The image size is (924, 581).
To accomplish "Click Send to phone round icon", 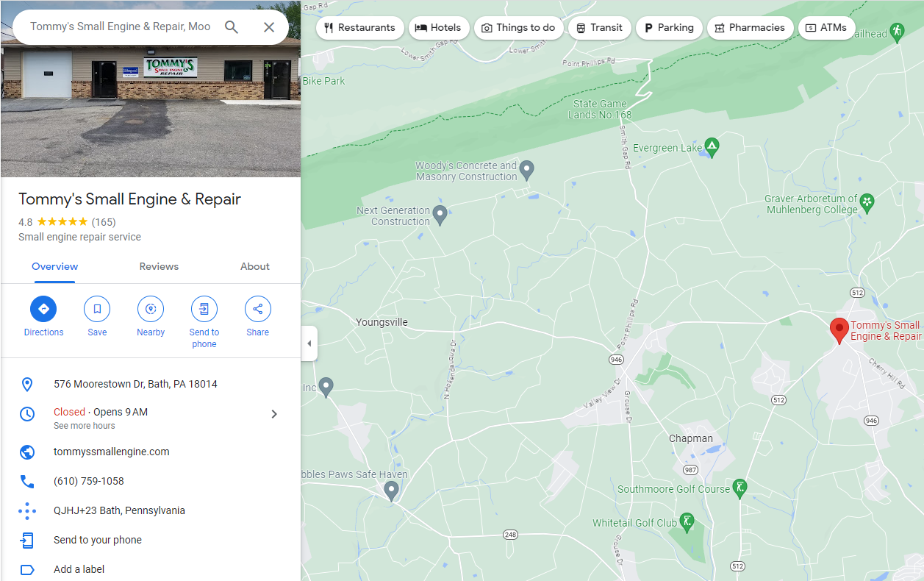I will tap(204, 309).
